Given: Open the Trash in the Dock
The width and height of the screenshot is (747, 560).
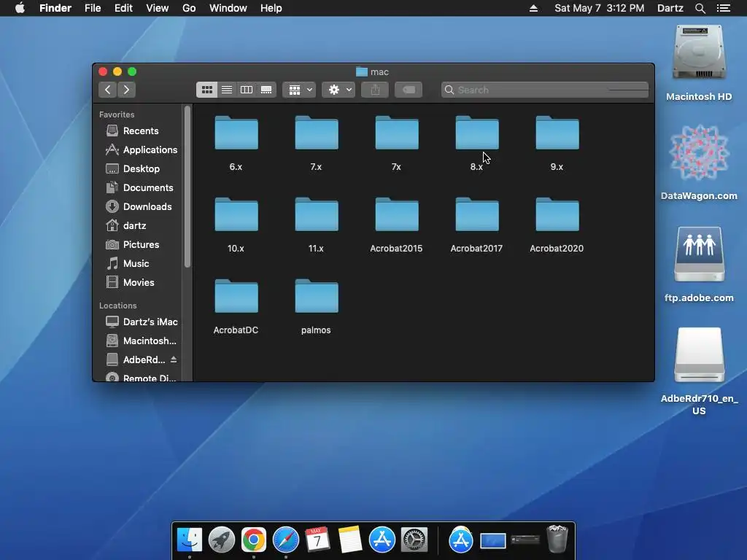Looking at the screenshot, I should 557,539.
